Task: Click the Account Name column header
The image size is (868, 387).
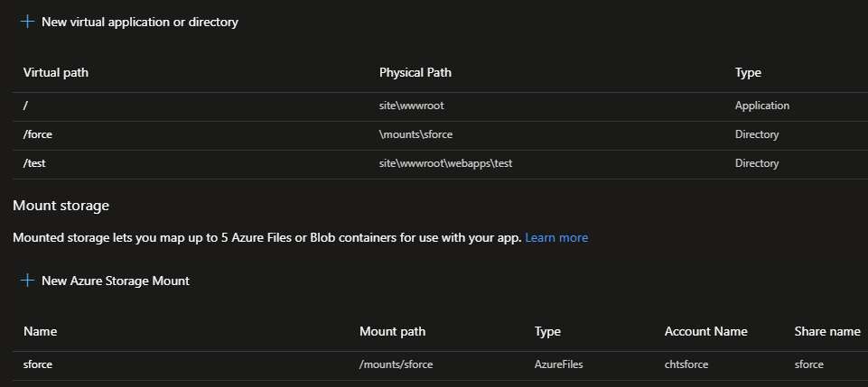Action: tap(705, 331)
